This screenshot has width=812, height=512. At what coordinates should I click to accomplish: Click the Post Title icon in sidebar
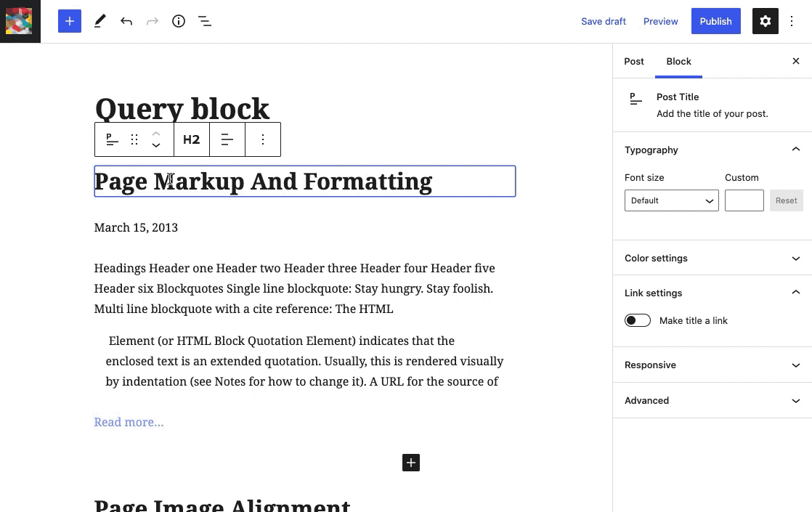(636, 98)
